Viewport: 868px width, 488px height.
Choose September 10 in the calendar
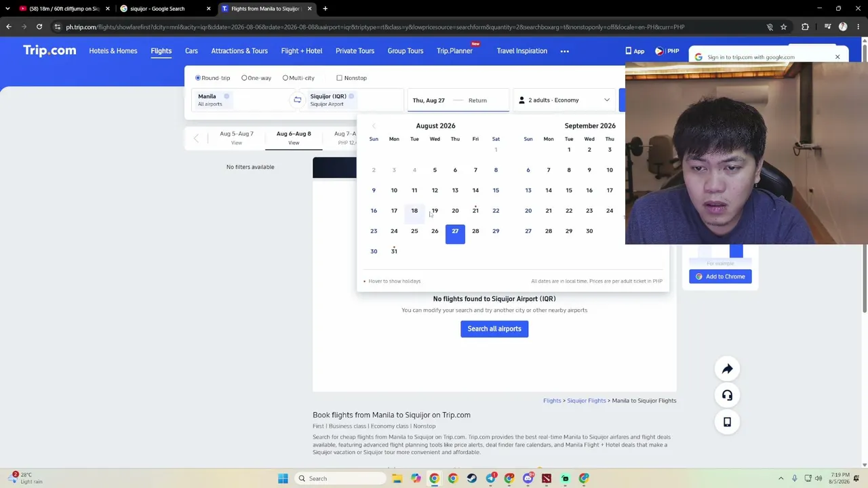click(610, 170)
